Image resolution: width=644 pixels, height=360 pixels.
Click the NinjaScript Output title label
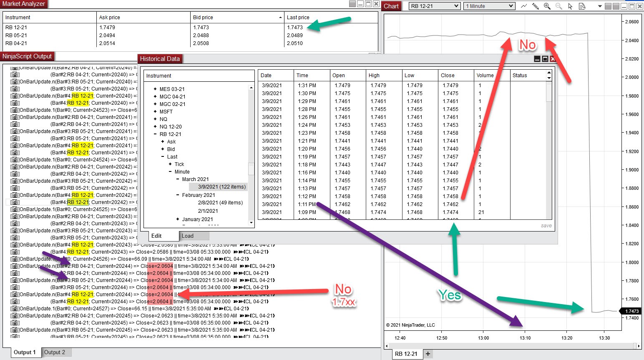(27, 56)
